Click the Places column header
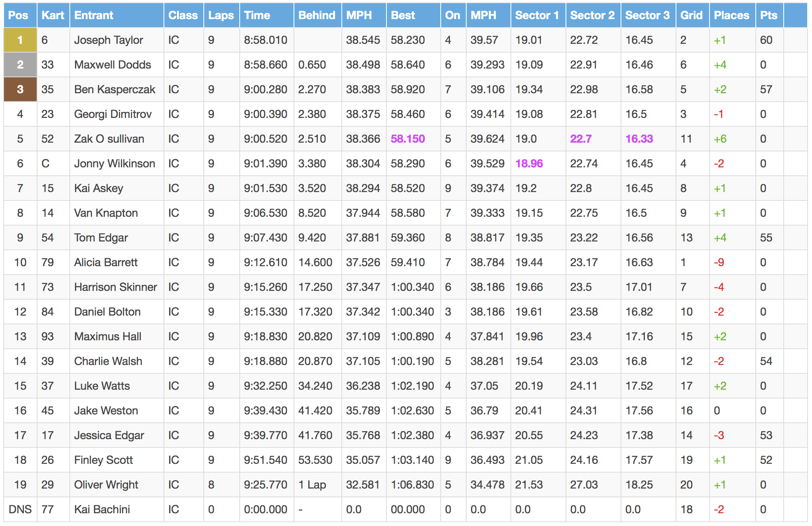 732,15
